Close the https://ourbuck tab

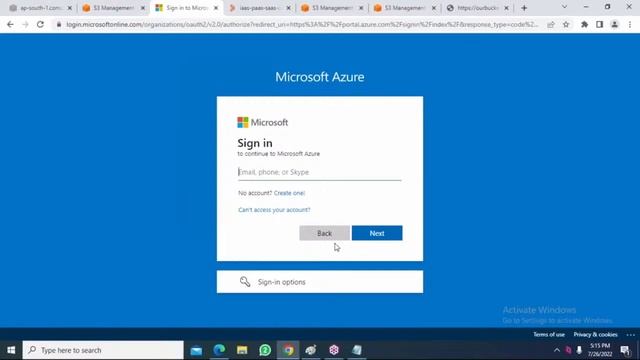coord(506,8)
